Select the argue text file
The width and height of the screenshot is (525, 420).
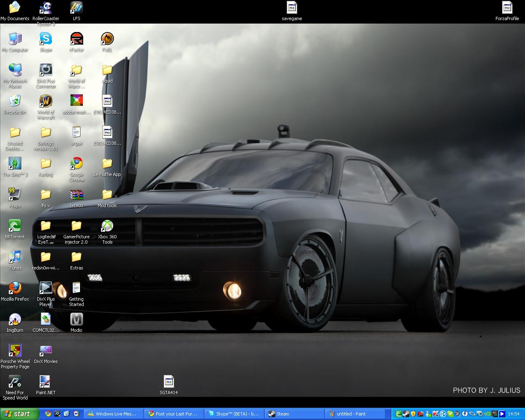[77, 136]
